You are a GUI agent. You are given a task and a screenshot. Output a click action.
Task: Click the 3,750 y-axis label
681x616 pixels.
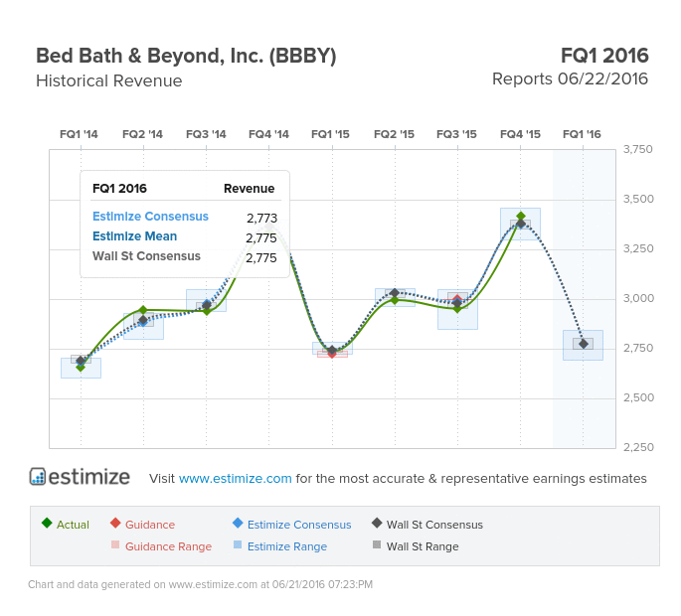click(638, 149)
